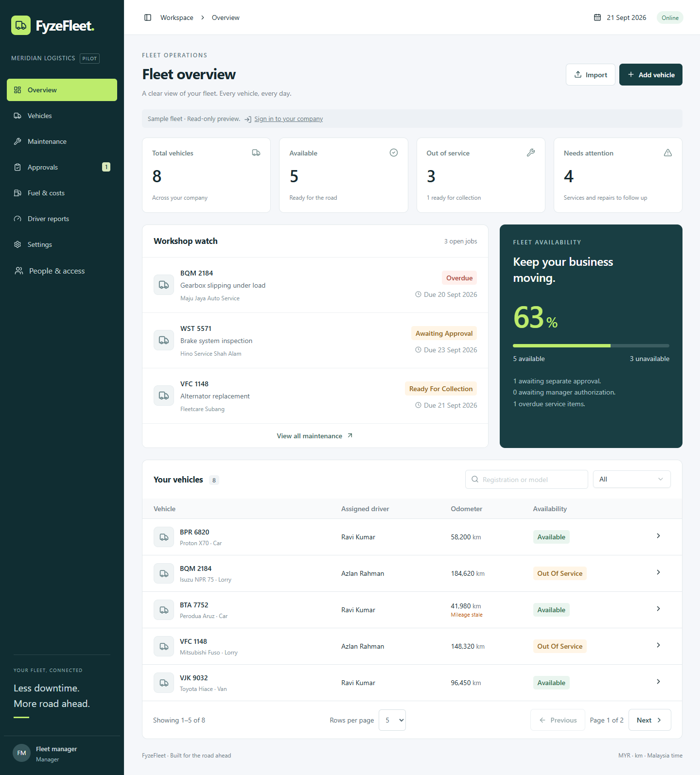The width and height of the screenshot is (700, 775).
Task: Click the Import button
Action: tap(591, 74)
